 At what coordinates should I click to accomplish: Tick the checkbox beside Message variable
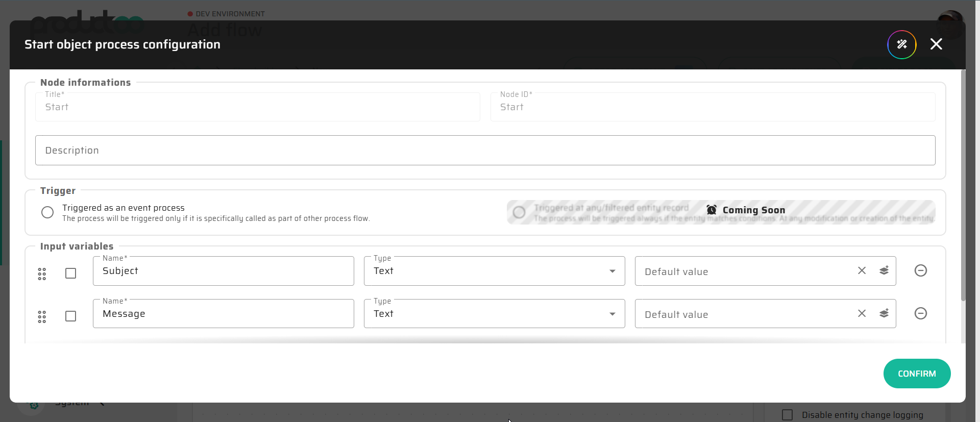point(71,316)
